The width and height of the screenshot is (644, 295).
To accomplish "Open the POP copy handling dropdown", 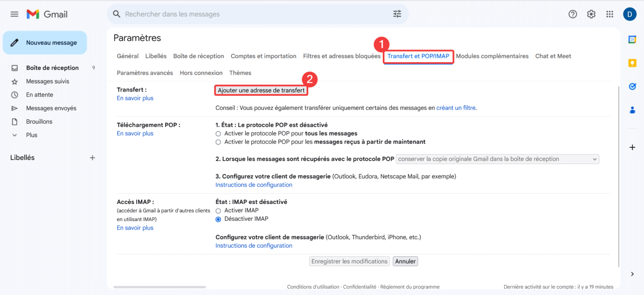I will click(x=497, y=159).
